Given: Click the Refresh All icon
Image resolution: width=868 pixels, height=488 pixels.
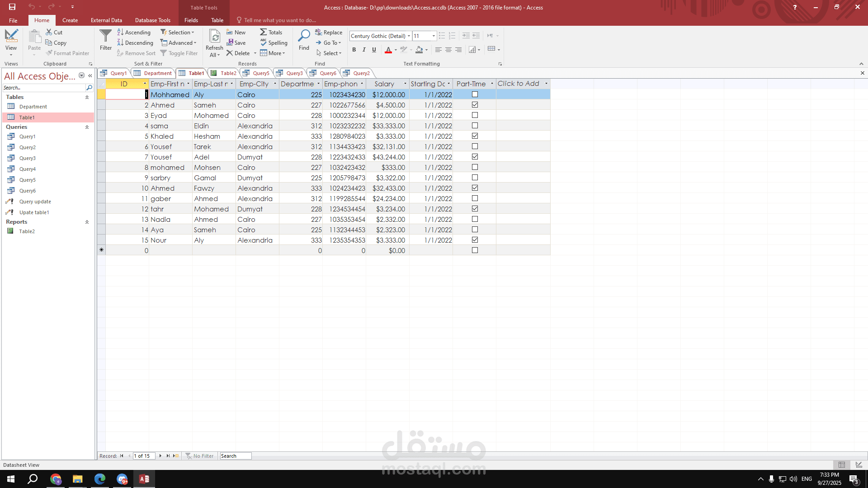Looking at the screenshot, I should [x=214, y=37].
